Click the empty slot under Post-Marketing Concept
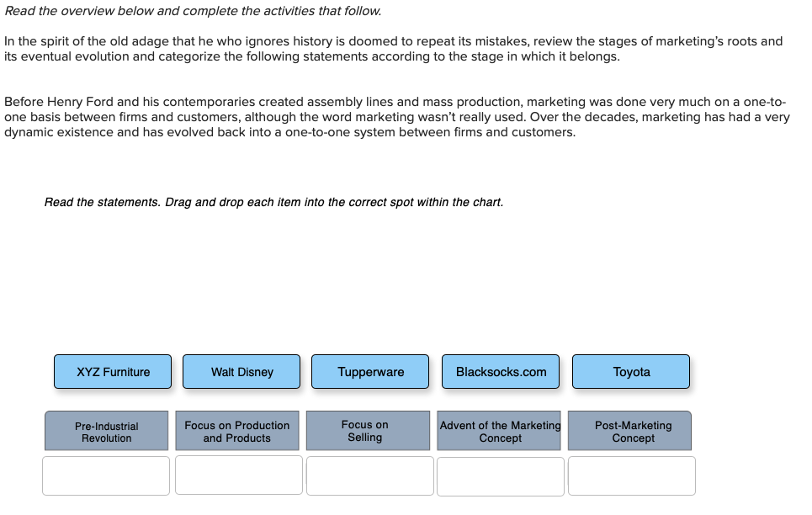Screen dimensions: 812x515 pos(631,475)
